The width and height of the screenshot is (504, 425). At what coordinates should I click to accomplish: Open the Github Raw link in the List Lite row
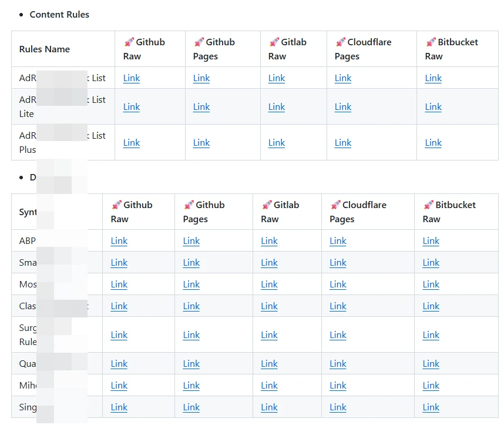pos(132,107)
